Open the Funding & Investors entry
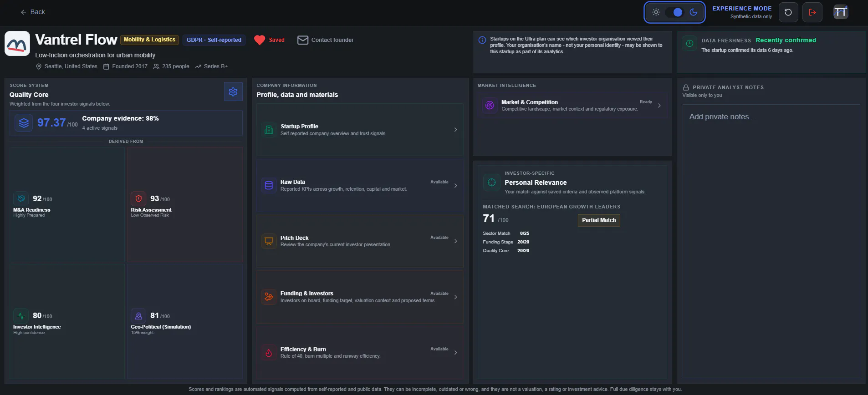868x395 pixels. (360, 297)
